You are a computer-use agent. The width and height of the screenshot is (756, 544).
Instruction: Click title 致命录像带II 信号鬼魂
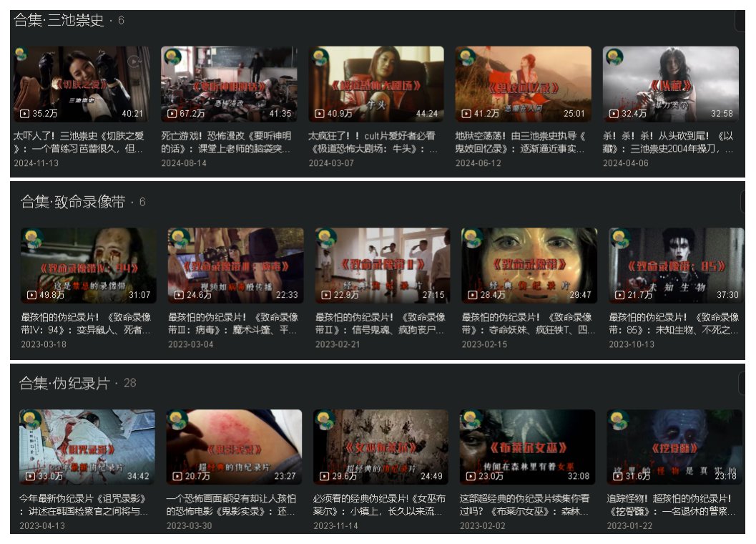[380, 324]
